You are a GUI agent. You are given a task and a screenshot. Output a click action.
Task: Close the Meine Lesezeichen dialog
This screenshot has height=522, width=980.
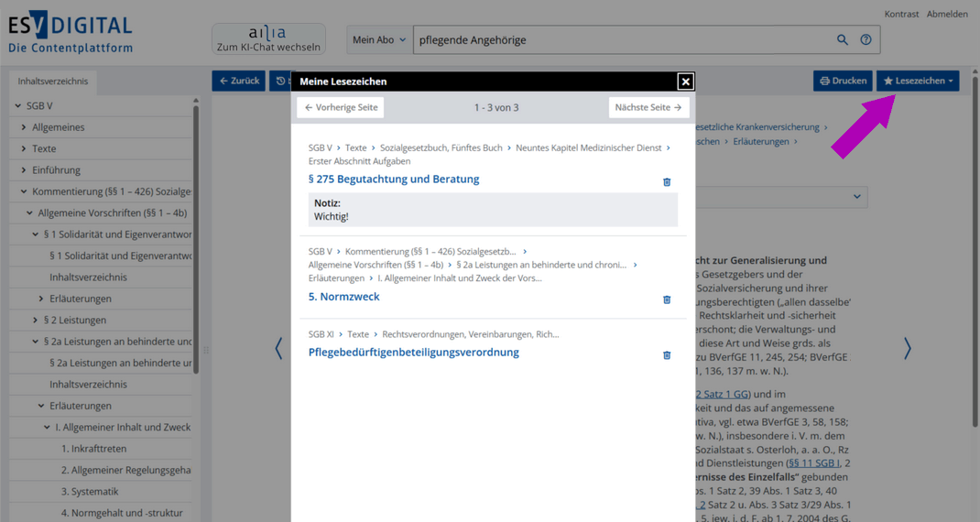pos(685,82)
